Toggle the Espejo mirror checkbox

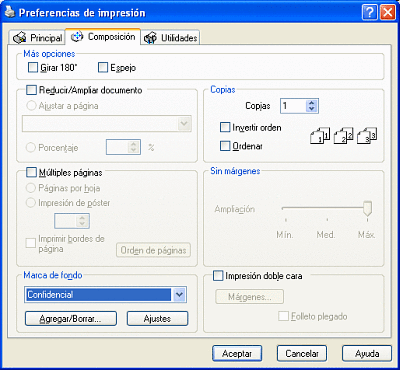(x=103, y=68)
